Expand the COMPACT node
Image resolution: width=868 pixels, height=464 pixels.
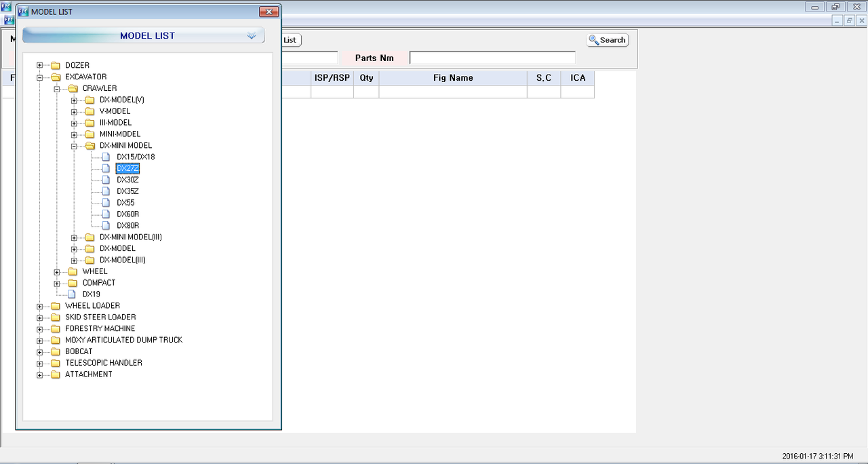[57, 284]
